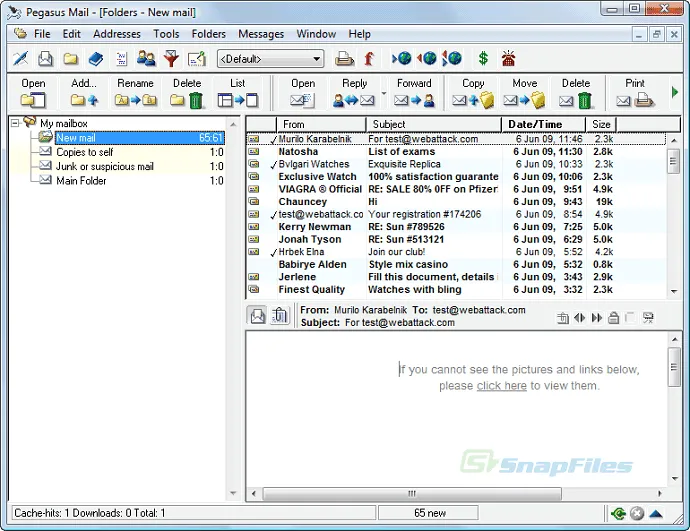This screenshot has height=531, width=690.
Task: Click the read new mail envelope icon
Action: click(x=45, y=59)
